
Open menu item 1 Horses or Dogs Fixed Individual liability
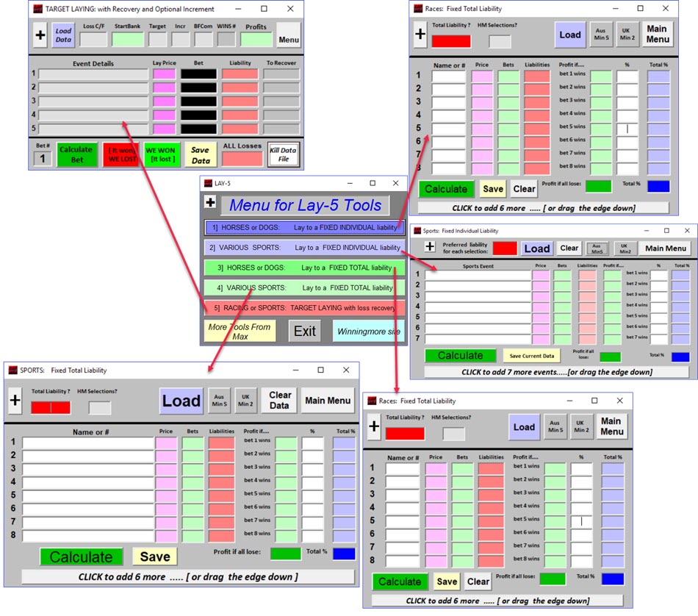303,228
